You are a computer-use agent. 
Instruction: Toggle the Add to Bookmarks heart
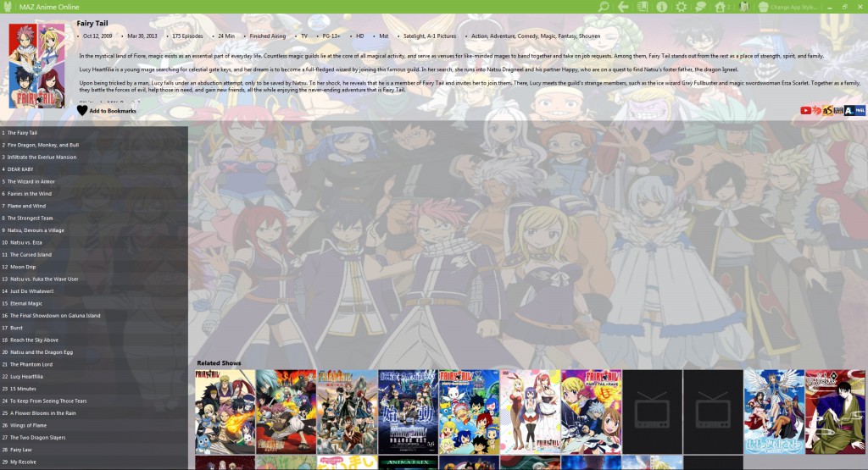point(82,111)
